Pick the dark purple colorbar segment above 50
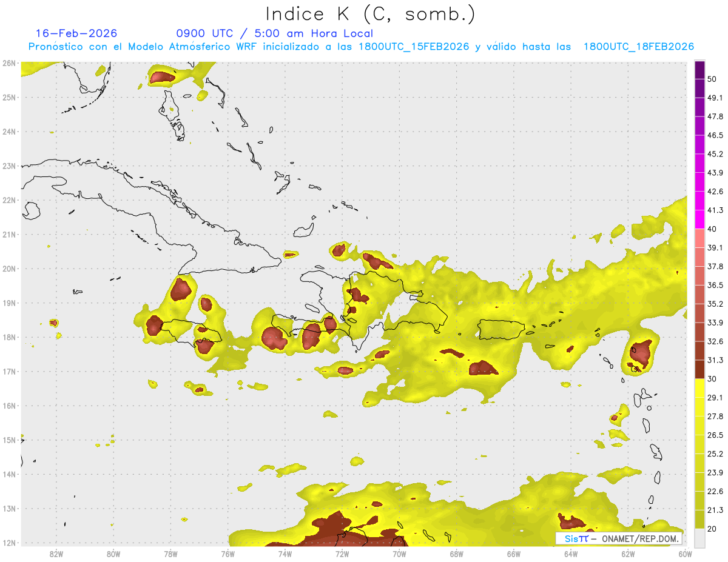This screenshot has width=728, height=562. click(700, 70)
